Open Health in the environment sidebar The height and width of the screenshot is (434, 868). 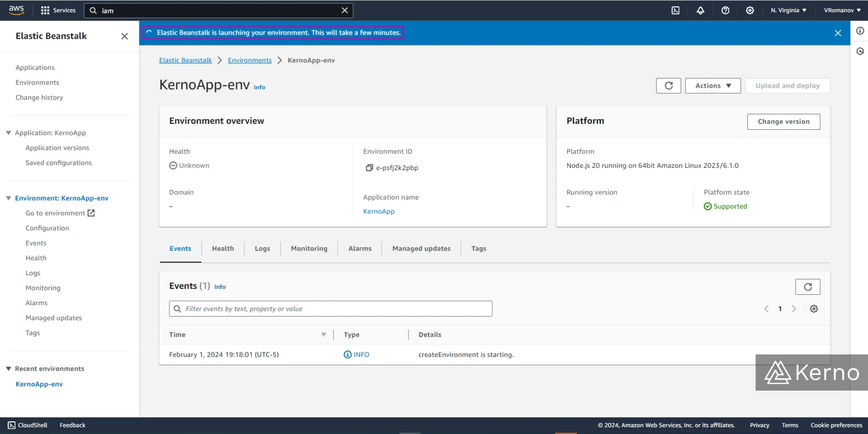[x=36, y=258]
